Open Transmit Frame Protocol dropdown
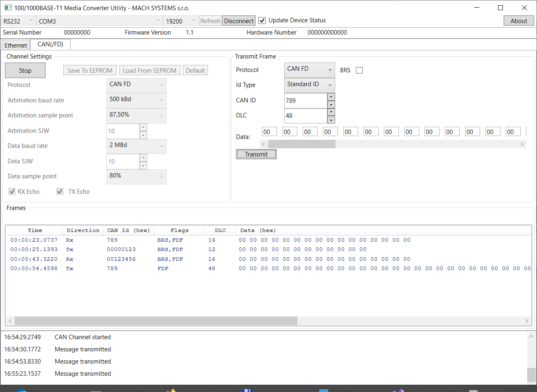 click(310, 70)
